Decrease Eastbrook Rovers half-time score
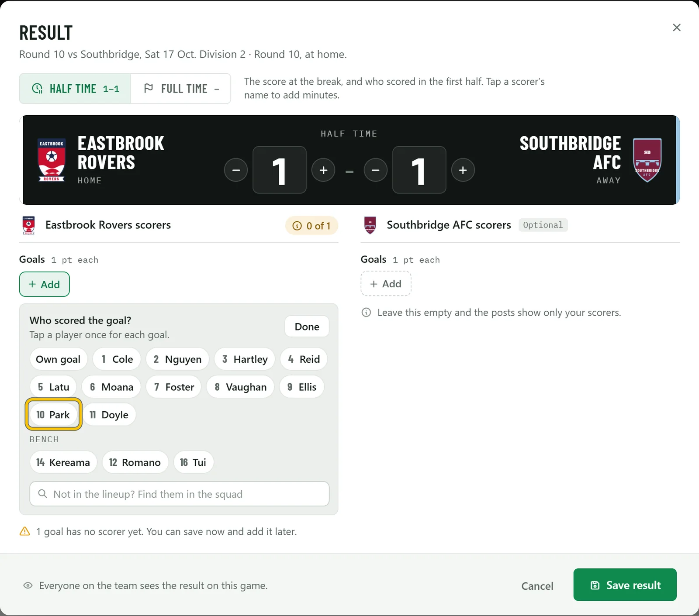The image size is (699, 616). pos(236,170)
